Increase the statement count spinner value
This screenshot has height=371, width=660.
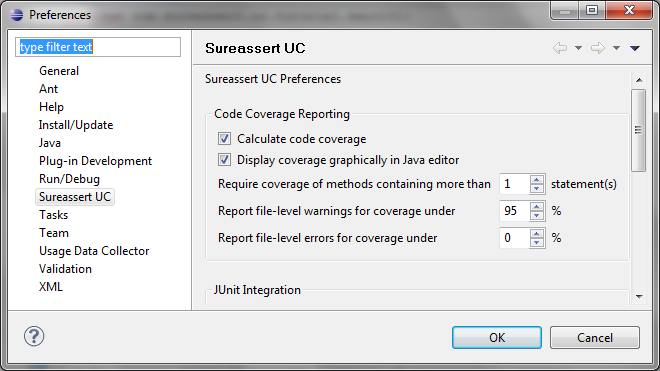537,180
